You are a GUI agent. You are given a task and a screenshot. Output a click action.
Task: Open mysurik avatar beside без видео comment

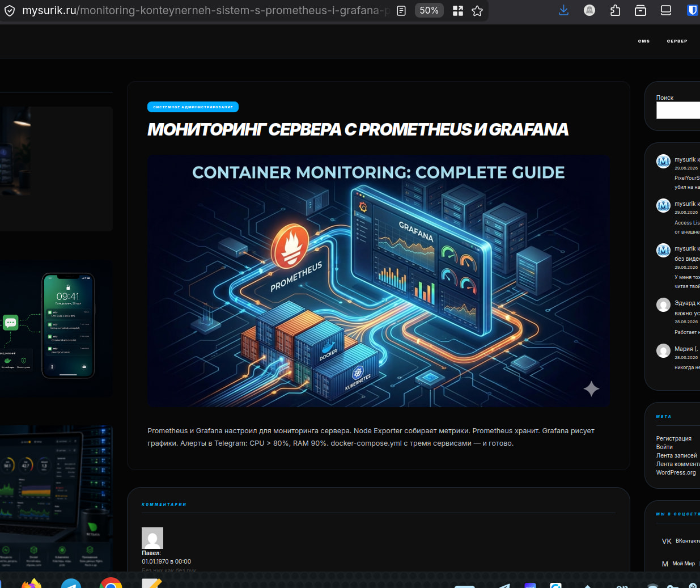click(663, 250)
